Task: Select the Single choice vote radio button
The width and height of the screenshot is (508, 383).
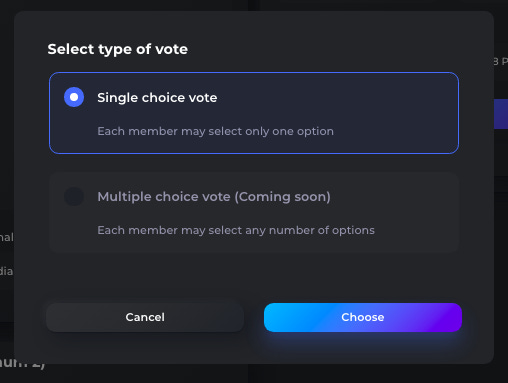Action: [x=74, y=97]
